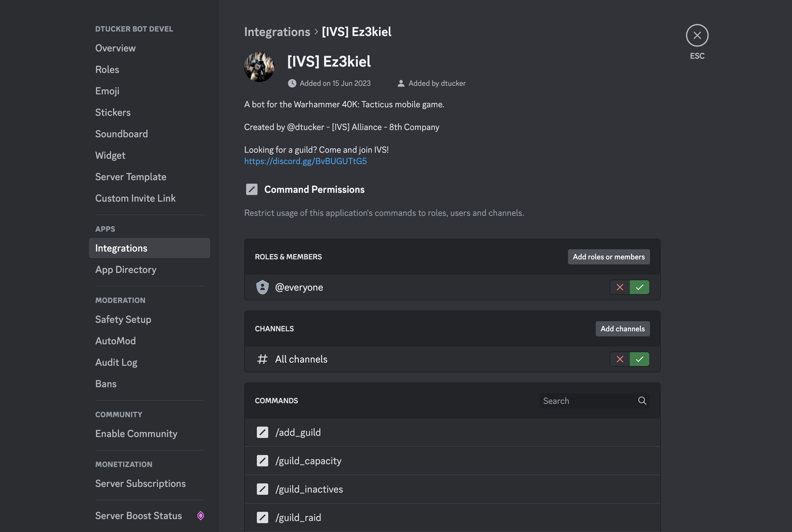This screenshot has width=792, height=532.
Task: Go to Server Template settings
Action: (149, 177)
